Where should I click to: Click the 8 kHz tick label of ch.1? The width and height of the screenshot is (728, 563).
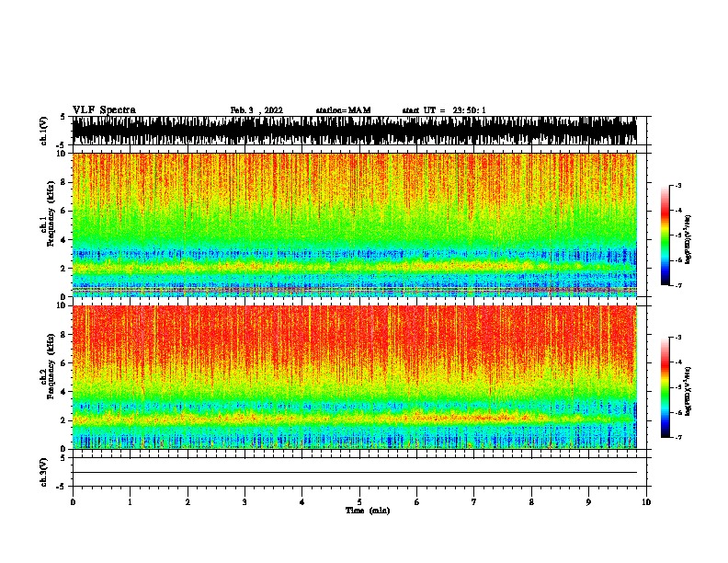[x=65, y=182]
